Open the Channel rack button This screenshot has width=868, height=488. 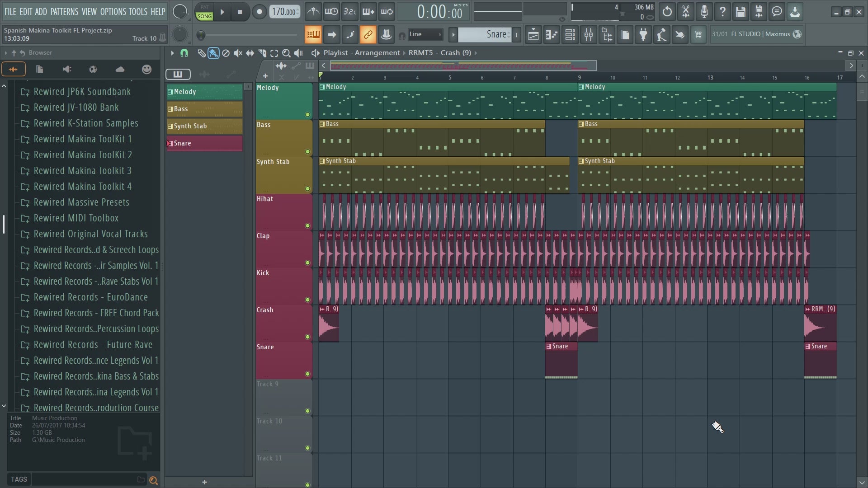point(570,34)
